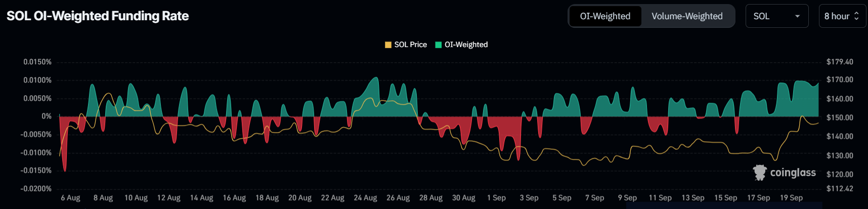The height and width of the screenshot is (209, 868).
Task: Click the 16 Aug date label
Action: pos(234,198)
